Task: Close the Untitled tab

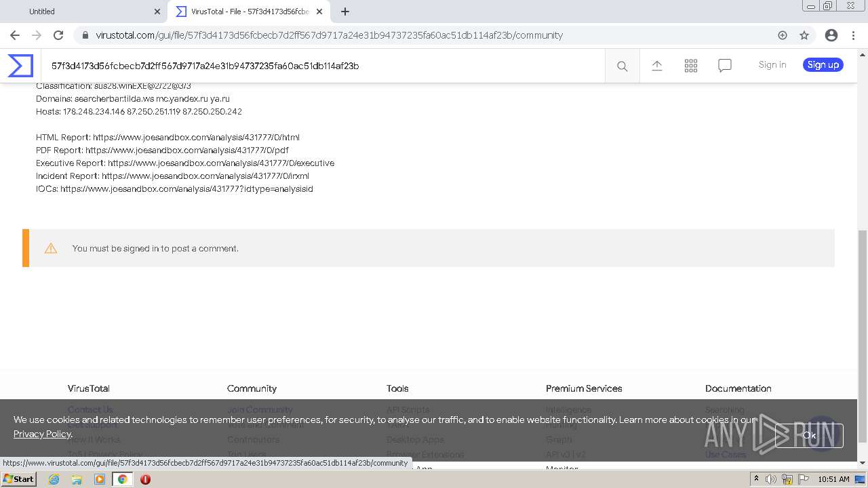Action: click(x=157, y=12)
